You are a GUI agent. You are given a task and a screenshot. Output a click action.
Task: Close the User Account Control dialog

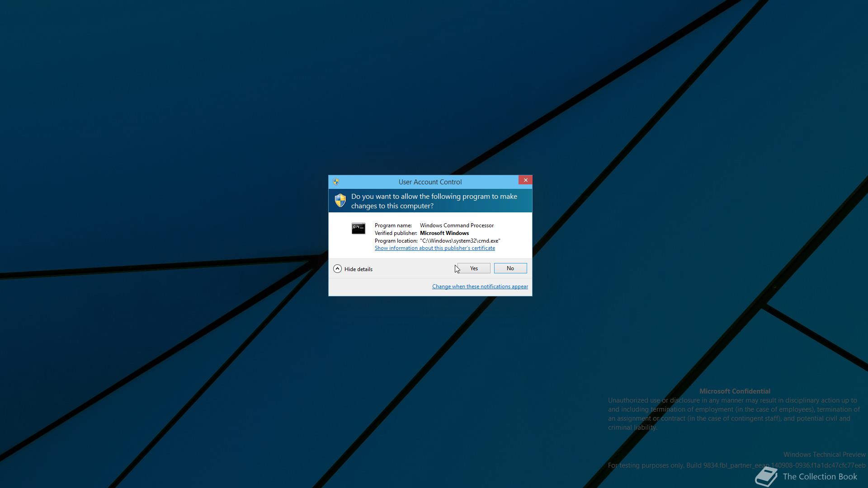(x=525, y=180)
